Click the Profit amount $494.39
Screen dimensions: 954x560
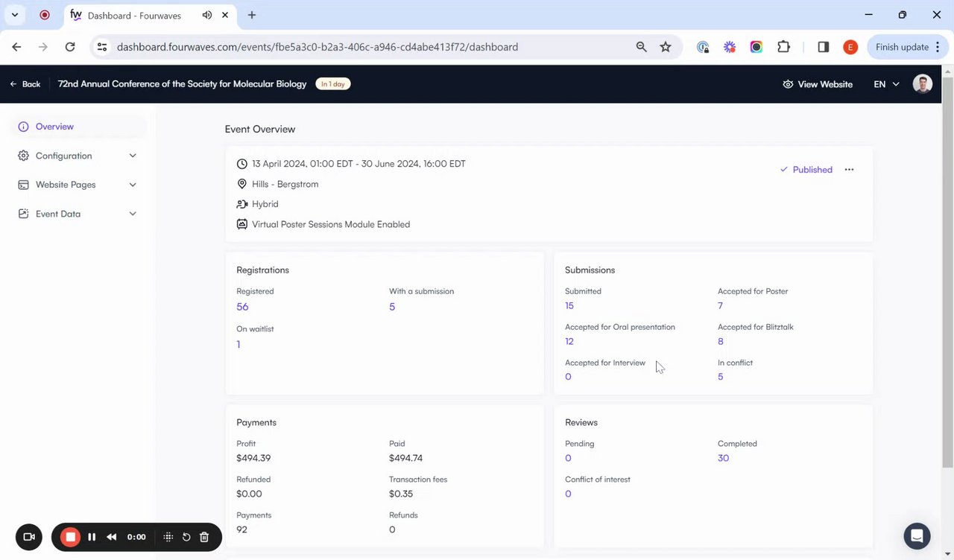[253, 459]
